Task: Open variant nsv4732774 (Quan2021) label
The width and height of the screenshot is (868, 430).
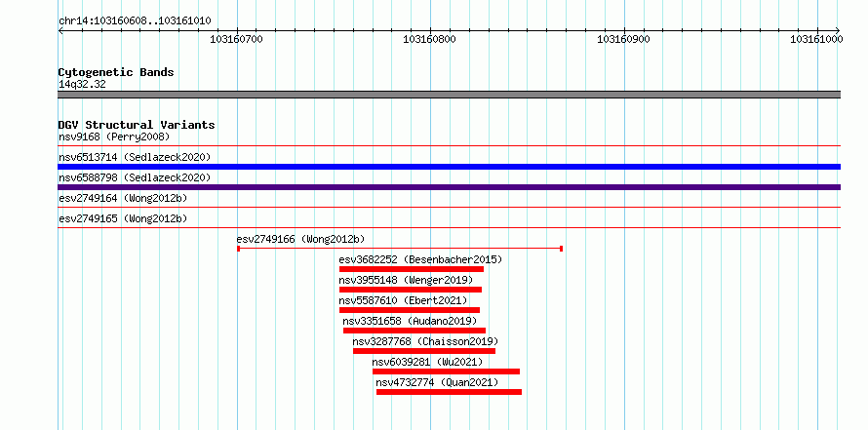Action: click(437, 382)
